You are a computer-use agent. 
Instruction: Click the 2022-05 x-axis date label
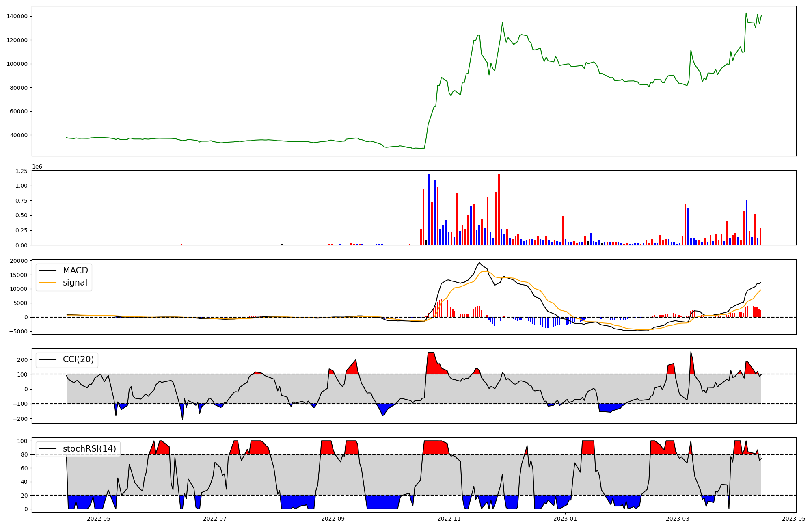tap(99, 518)
